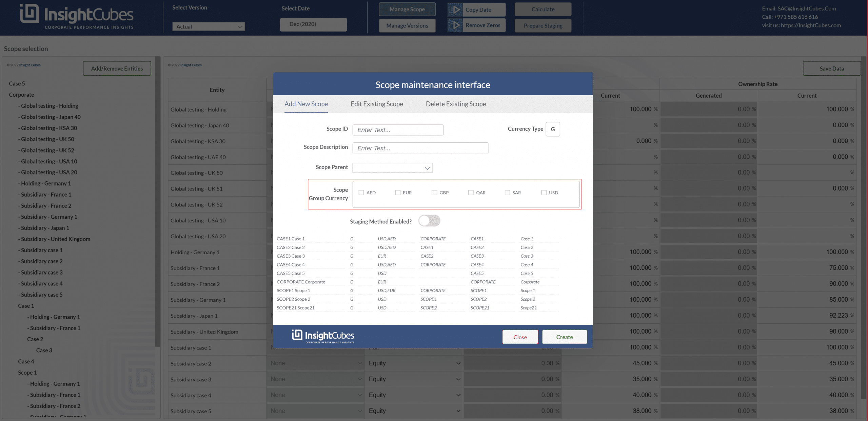Image resolution: width=868 pixels, height=421 pixels.
Task: Open the Select Version dropdown showing Actual
Action: [208, 26]
